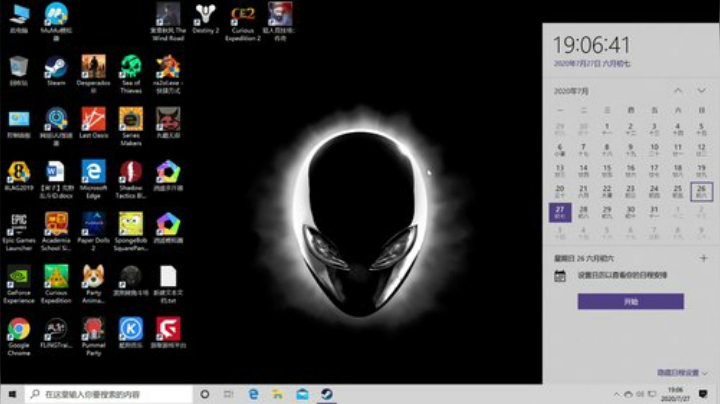Select July 10 in the calendar

(x=654, y=150)
